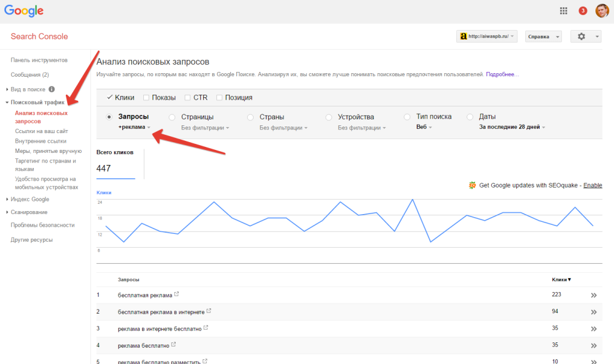Open the http://aiwaspb.ru/ site selector
The width and height of the screenshot is (614, 364).
pyautogui.click(x=487, y=37)
